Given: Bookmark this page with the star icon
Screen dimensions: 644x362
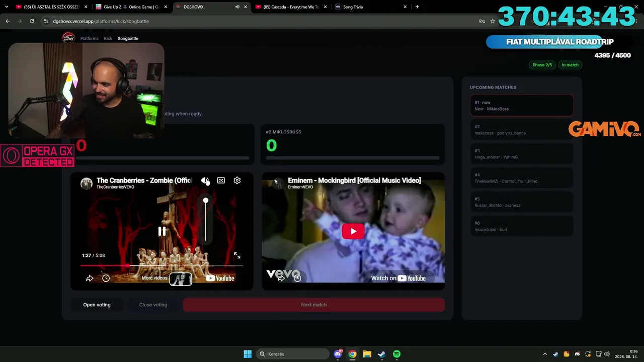Looking at the screenshot, I should point(493,21).
